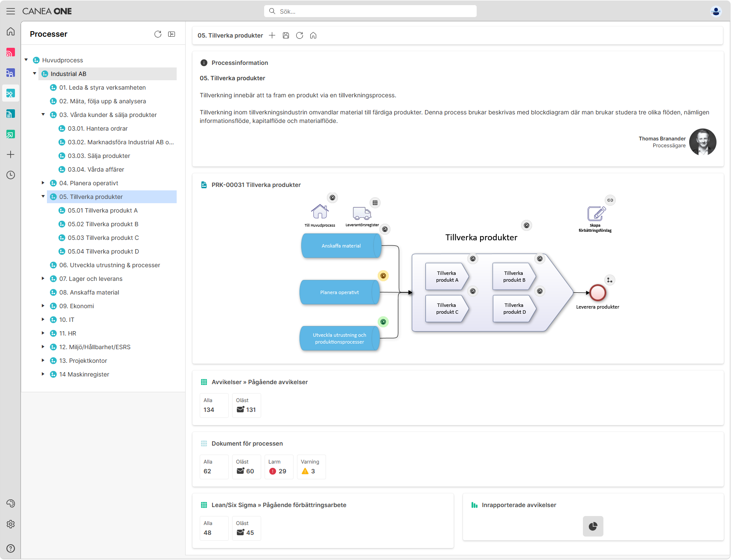Click the Planera operativt process box
The width and height of the screenshot is (731, 560).
click(339, 292)
